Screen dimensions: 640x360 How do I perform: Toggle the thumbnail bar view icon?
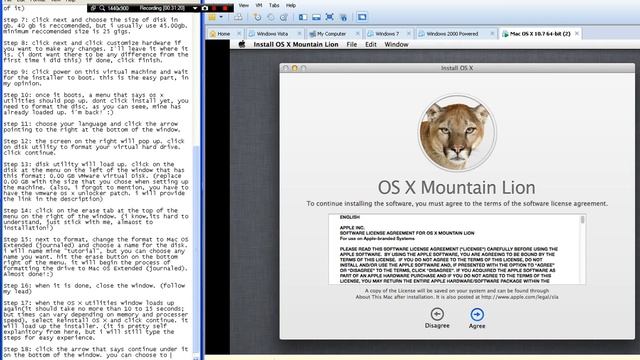316,17
